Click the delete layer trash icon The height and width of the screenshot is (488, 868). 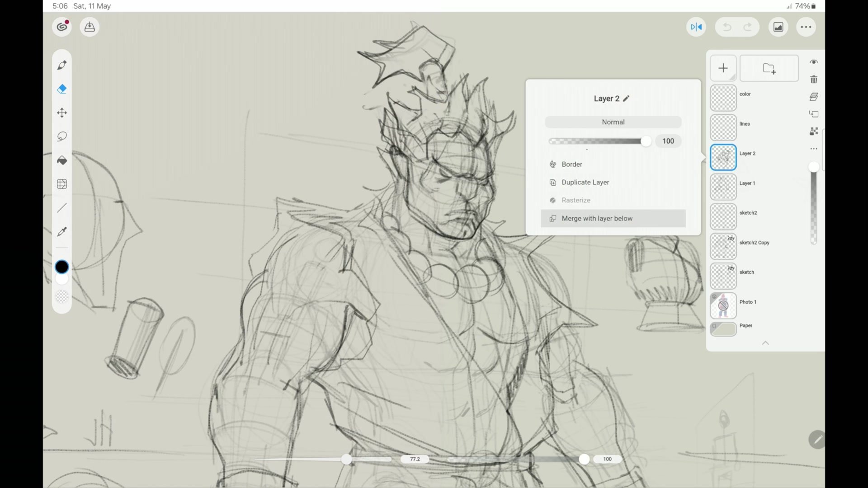coord(814,79)
